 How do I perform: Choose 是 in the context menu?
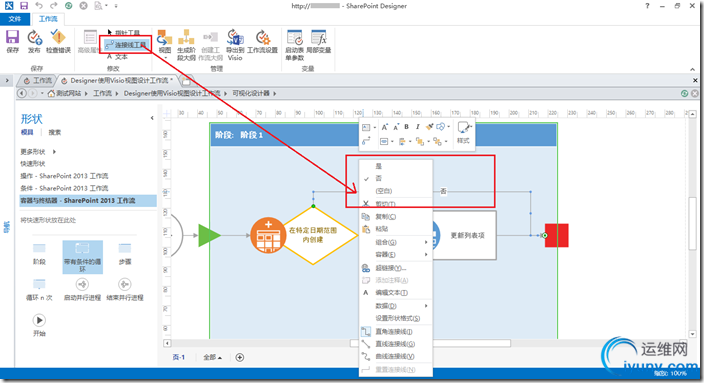[x=396, y=166]
